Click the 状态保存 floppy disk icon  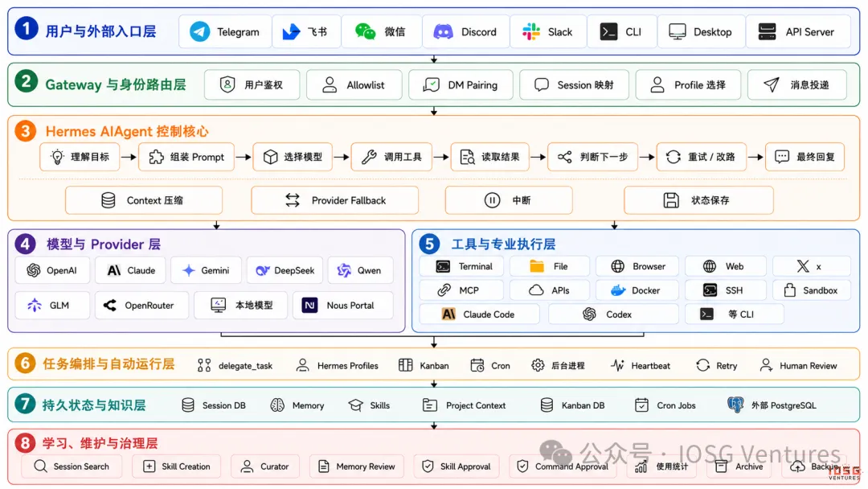click(671, 200)
